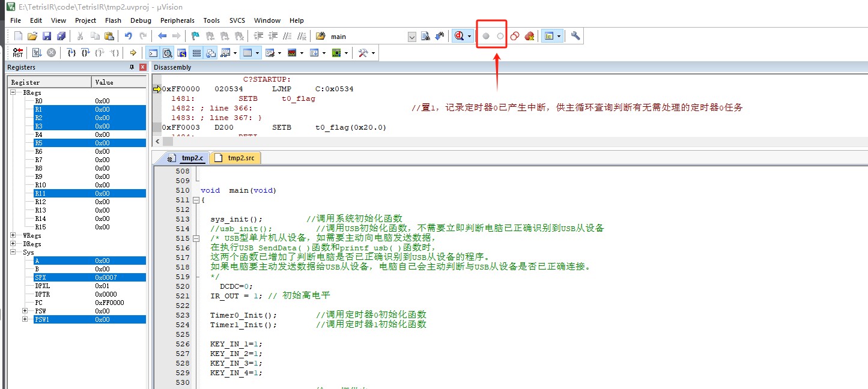Open the Peripherals menu
Image resolution: width=868 pixels, height=389 pixels.
coord(177,20)
